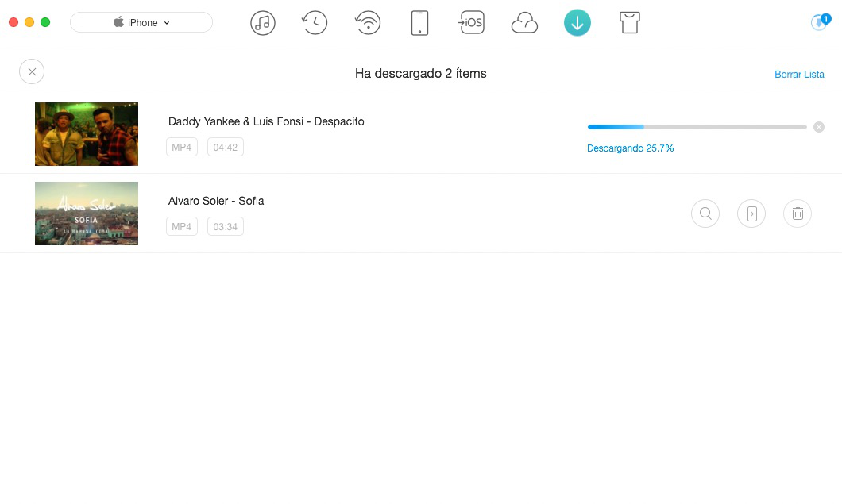The width and height of the screenshot is (842, 504).
Task: Open the iPhone device dropdown
Action: [141, 22]
